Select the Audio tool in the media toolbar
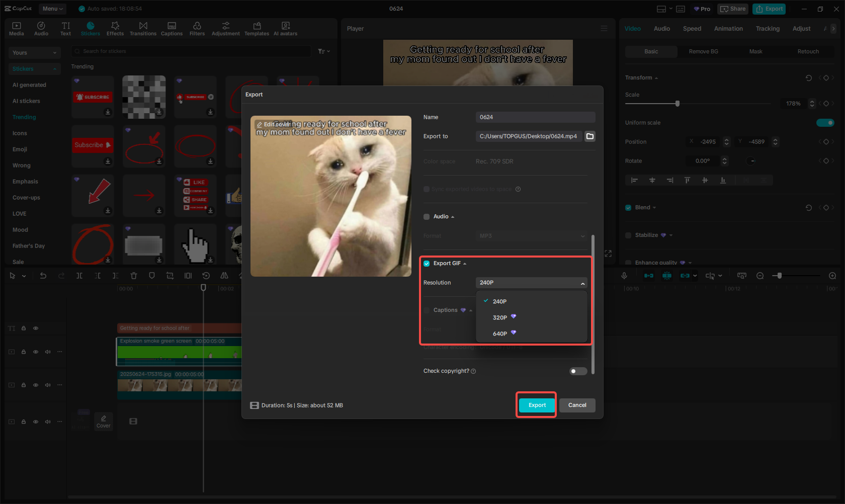The height and width of the screenshot is (504, 845). (x=41, y=28)
